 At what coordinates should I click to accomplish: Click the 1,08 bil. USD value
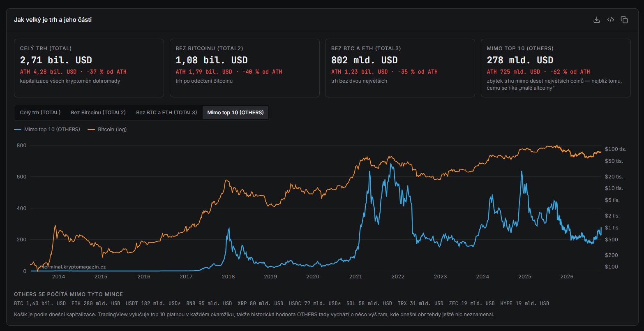[212, 60]
